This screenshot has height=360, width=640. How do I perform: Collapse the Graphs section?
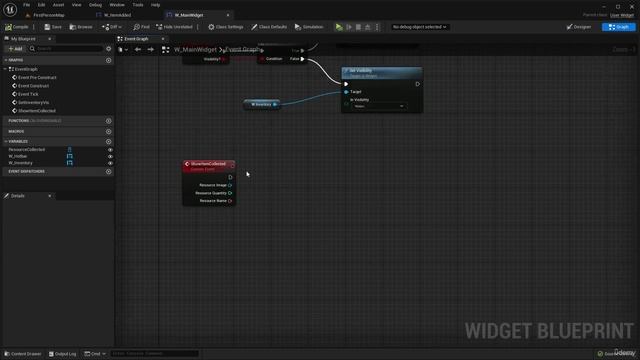tap(6, 60)
